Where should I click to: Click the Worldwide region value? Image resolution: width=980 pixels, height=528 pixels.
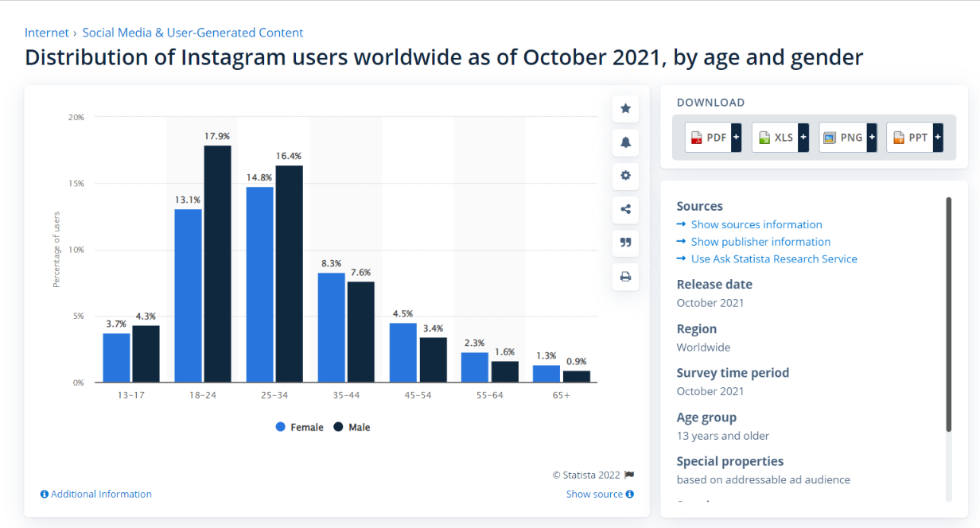click(x=703, y=347)
